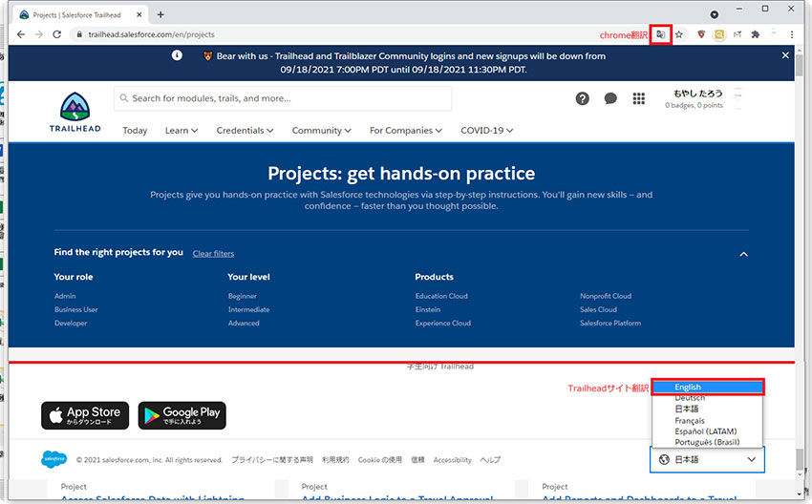Open the Today menu item

coord(135,131)
